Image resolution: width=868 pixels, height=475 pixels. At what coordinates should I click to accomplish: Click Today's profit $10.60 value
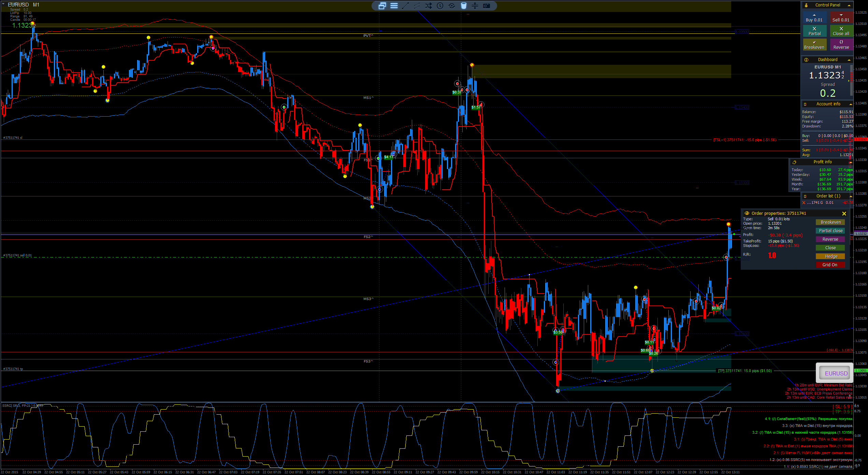825,170
